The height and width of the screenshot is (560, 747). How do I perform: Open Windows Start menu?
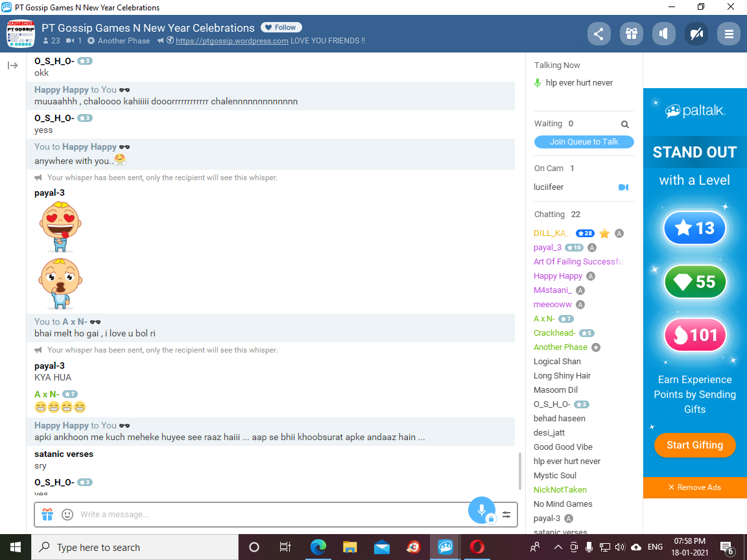pyautogui.click(x=16, y=547)
